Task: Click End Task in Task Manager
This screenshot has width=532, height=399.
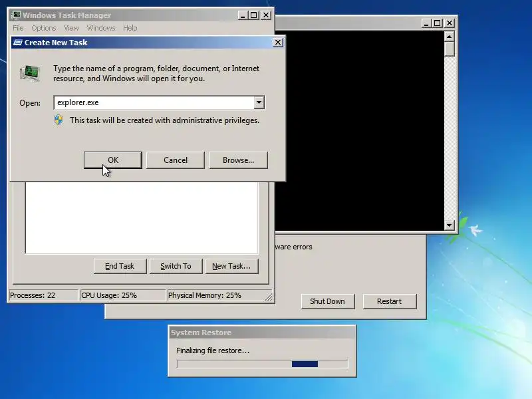Action: [x=120, y=266]
